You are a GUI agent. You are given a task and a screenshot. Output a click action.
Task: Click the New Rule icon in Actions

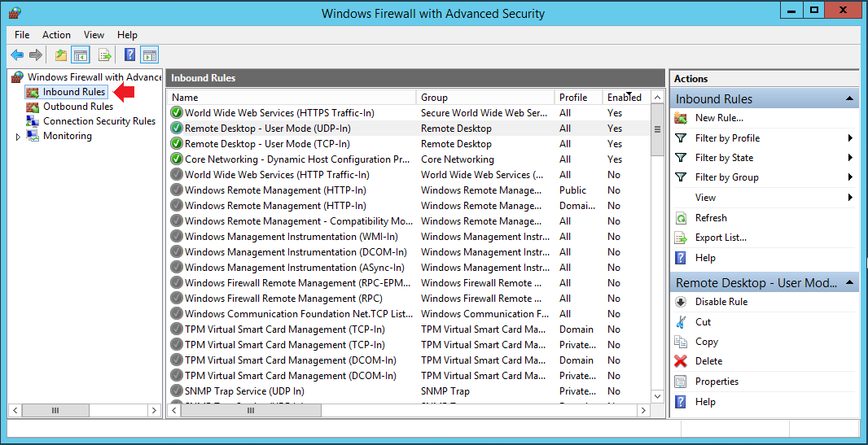[682, 118]
